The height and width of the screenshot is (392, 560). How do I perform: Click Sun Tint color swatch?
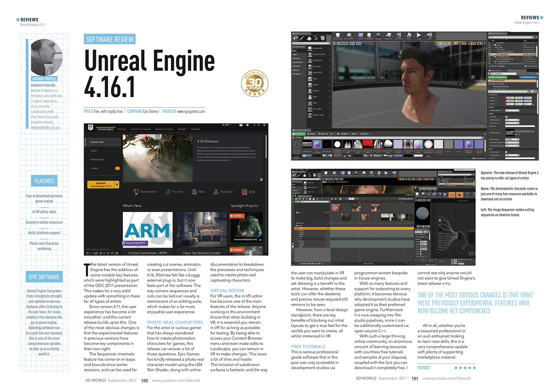point(520,158)
